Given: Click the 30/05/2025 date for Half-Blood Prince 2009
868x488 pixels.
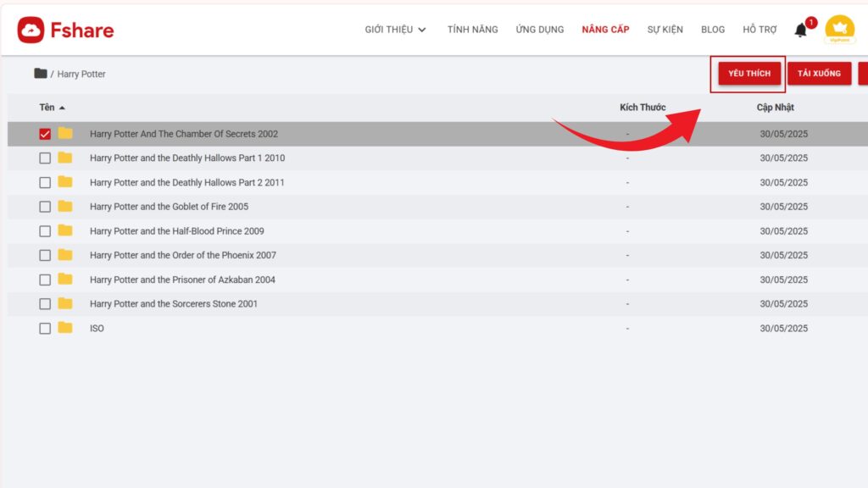Looking at the screenshot, I should coord(783,231).
